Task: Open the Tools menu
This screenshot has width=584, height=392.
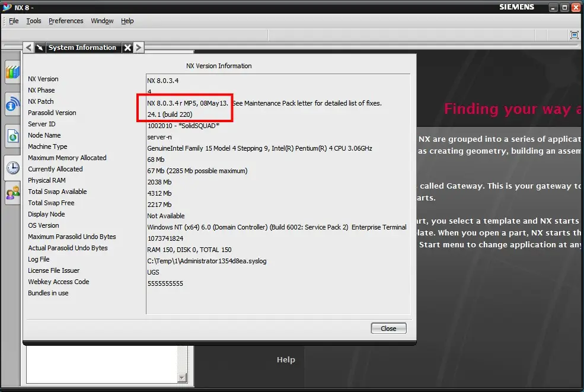Action: tap(34, 21)
